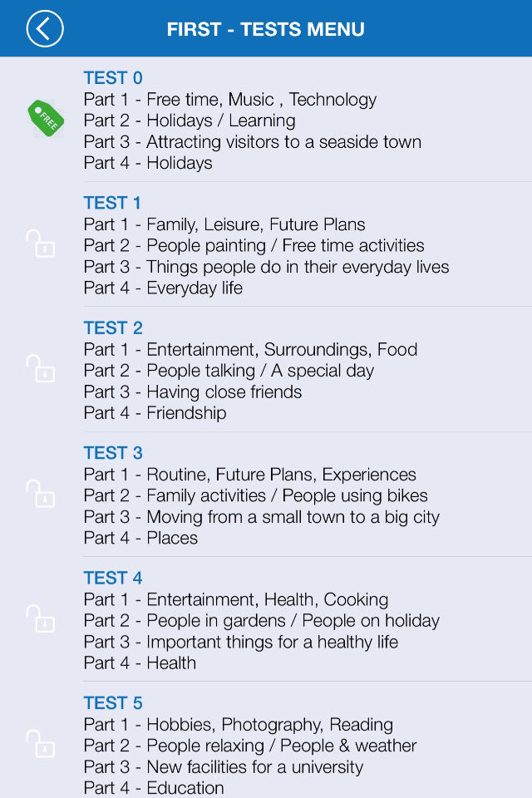
Task: Choose the TEST 5 heading
Action: click(x=113, y=703)
